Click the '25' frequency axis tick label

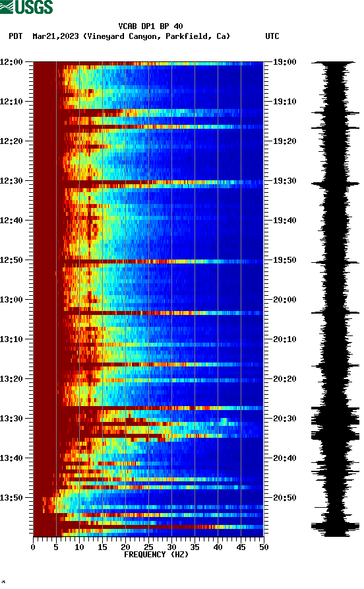point(148,547)
